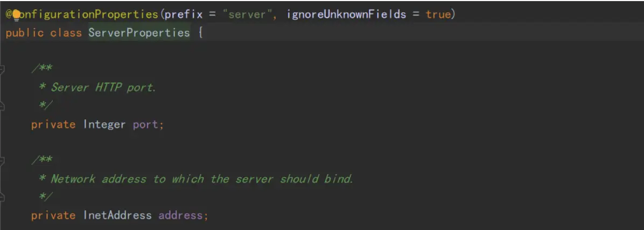Click the private keyword before Integer
This screenshot has height=230, width=644.
53,125
